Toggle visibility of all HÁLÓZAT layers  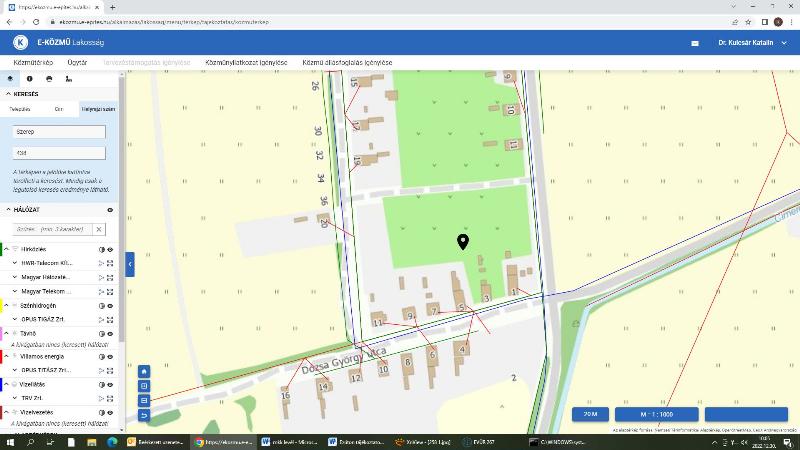point(110,210)
